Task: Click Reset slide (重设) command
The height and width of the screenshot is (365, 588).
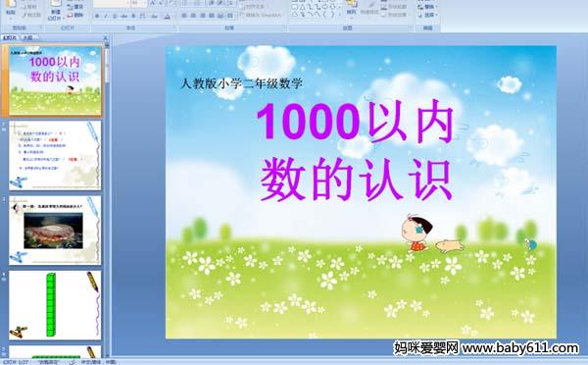Action: click(75, 7)
